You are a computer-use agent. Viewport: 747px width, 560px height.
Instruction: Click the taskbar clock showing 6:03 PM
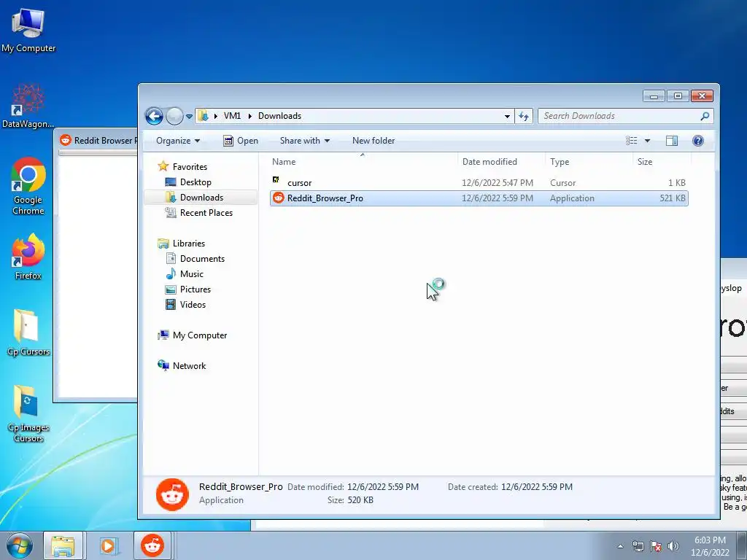pos(710,546)
